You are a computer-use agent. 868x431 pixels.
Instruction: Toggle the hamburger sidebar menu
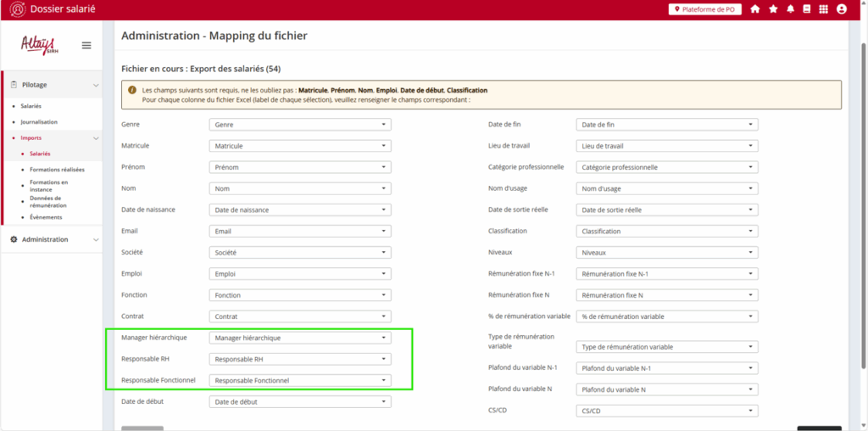click(x=86, y=45)
